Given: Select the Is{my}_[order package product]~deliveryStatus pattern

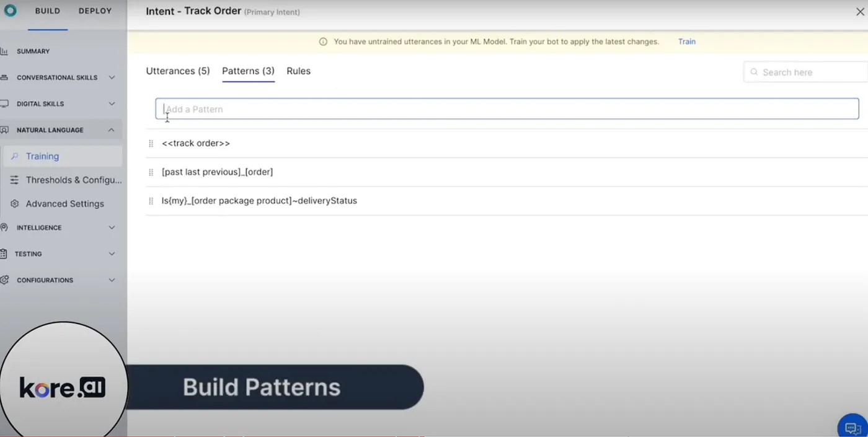Looking at the screenshot, I should coord(259,201).
